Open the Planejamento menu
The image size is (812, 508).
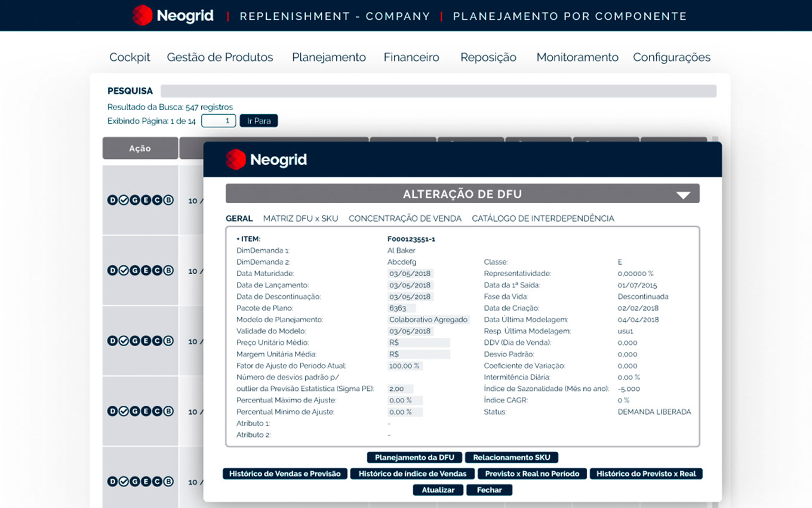(328, 57)
